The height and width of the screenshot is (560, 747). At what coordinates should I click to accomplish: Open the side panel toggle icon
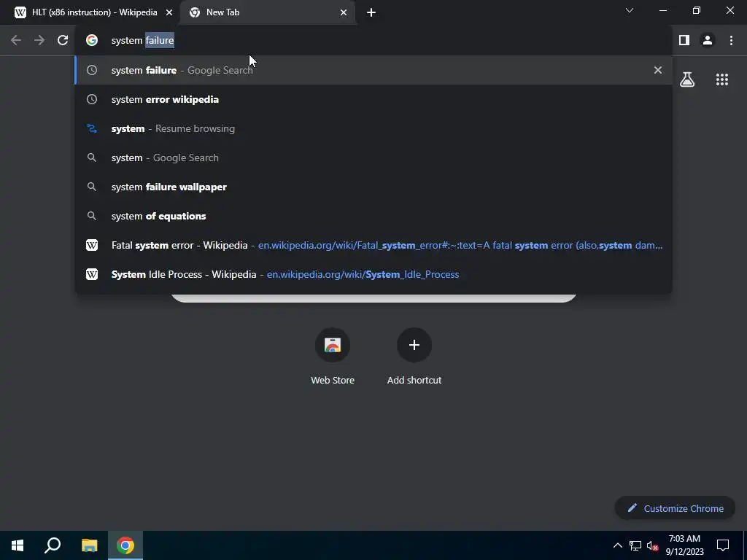pyautogui.click(x=684, y=41)
